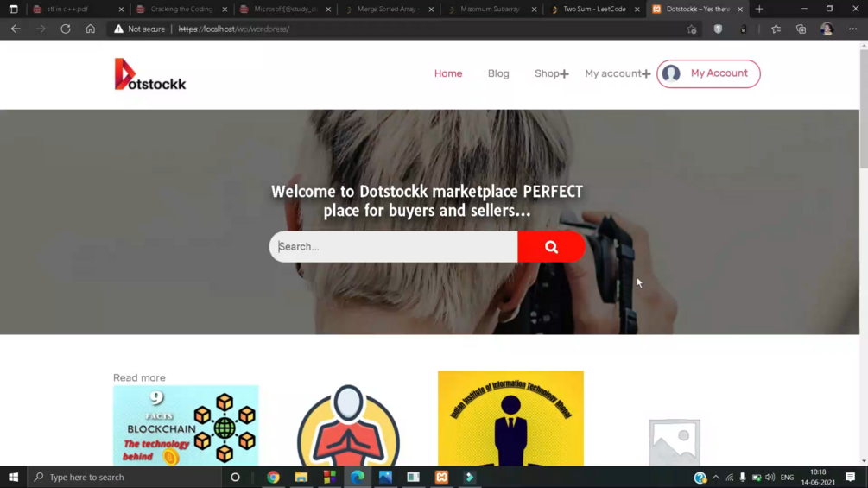Open the notification center icon
This screenshot has width=868, height=488.
coord(850,477)
